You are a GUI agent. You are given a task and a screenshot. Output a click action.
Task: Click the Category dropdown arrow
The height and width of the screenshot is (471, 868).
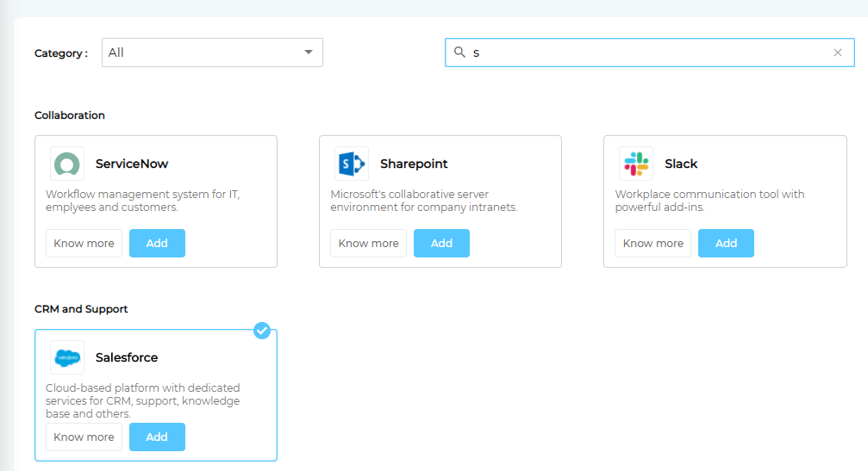(x=309, y=53)
